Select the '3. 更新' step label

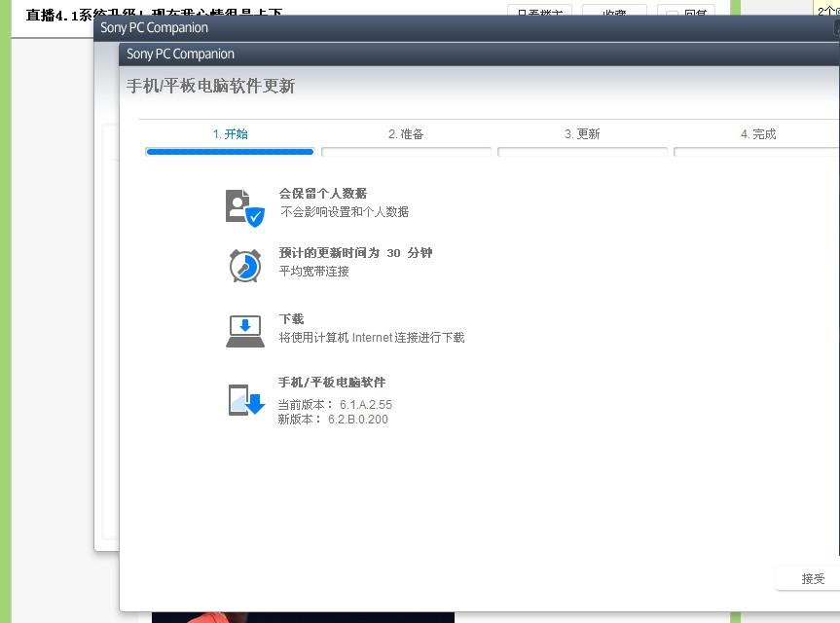pyautogui.click(x=582, y=134)
